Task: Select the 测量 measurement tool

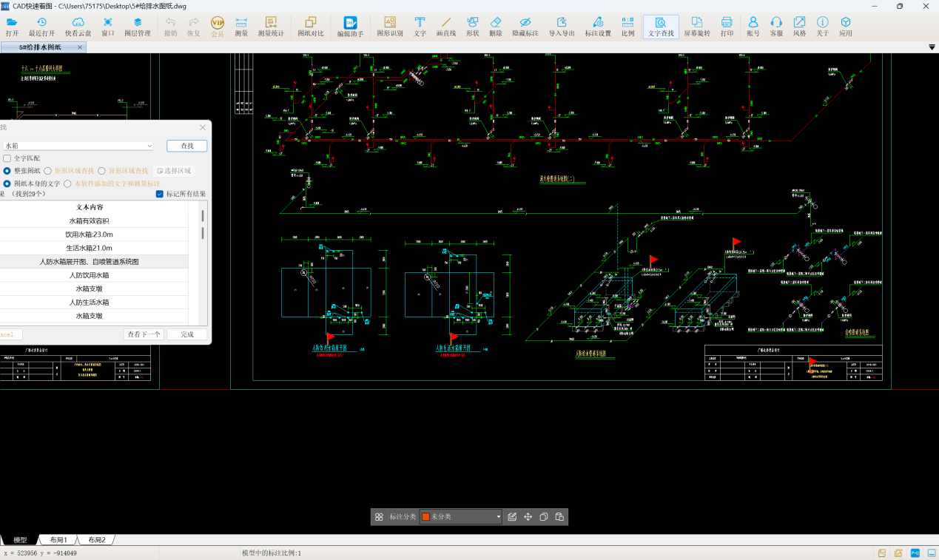Action: click(x=241, y=27)
